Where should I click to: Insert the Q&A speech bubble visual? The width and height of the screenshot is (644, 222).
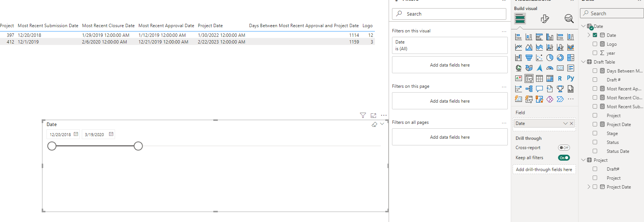click(x=539, y=89)
